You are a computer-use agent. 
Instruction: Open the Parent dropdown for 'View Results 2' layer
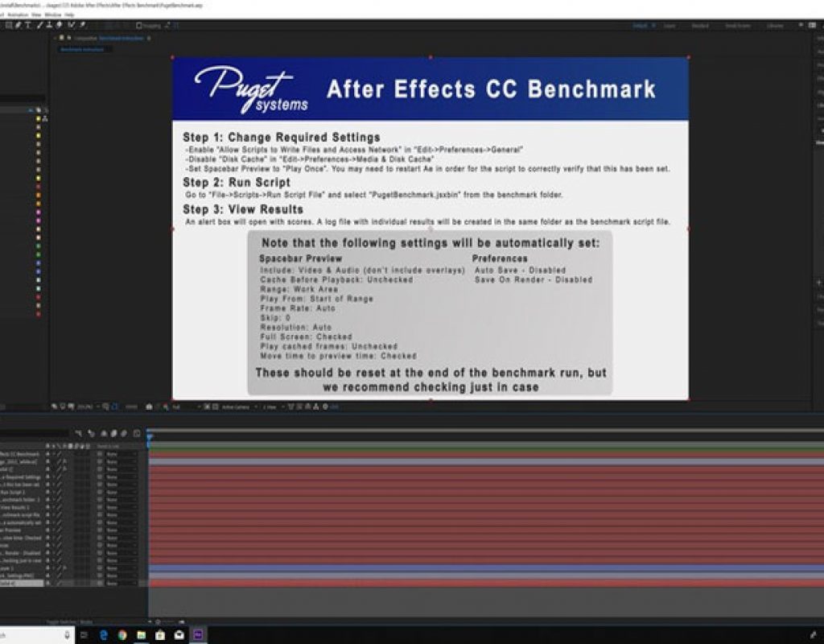coord(121,507)
